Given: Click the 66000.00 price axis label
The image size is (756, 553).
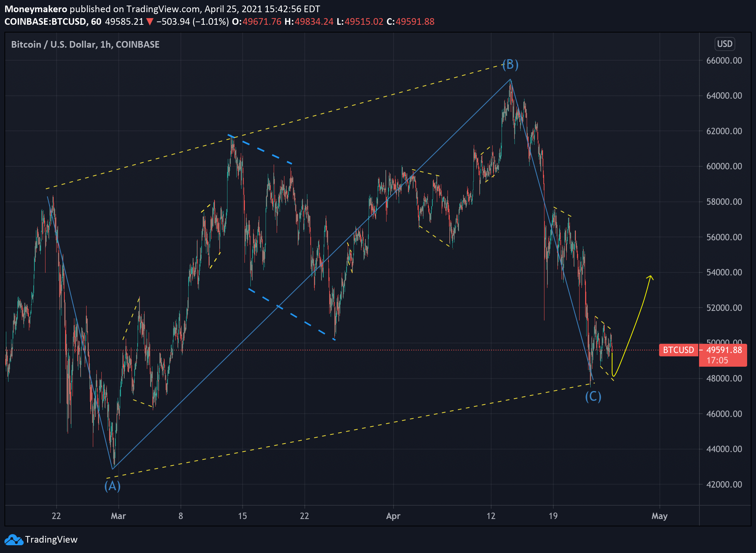Looking at the screenshot, I should point(724,61).
